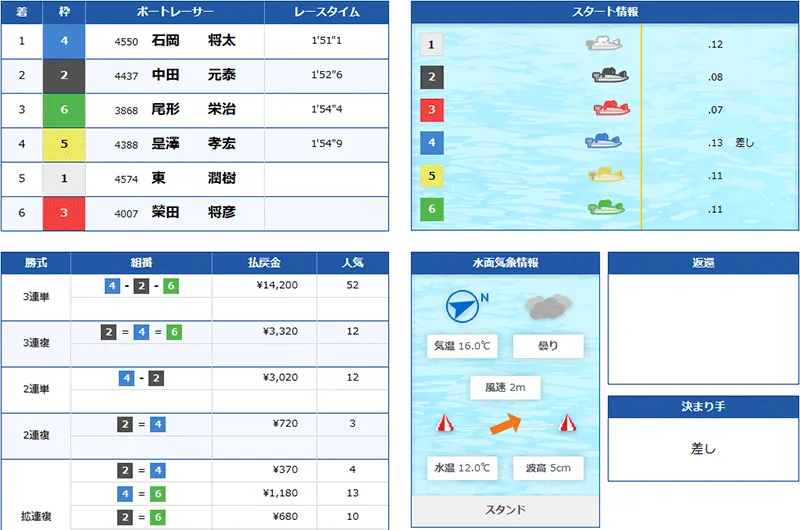Click the スタート情報 panel header
This screenshot has height=530, width=800.
(605, 12)
